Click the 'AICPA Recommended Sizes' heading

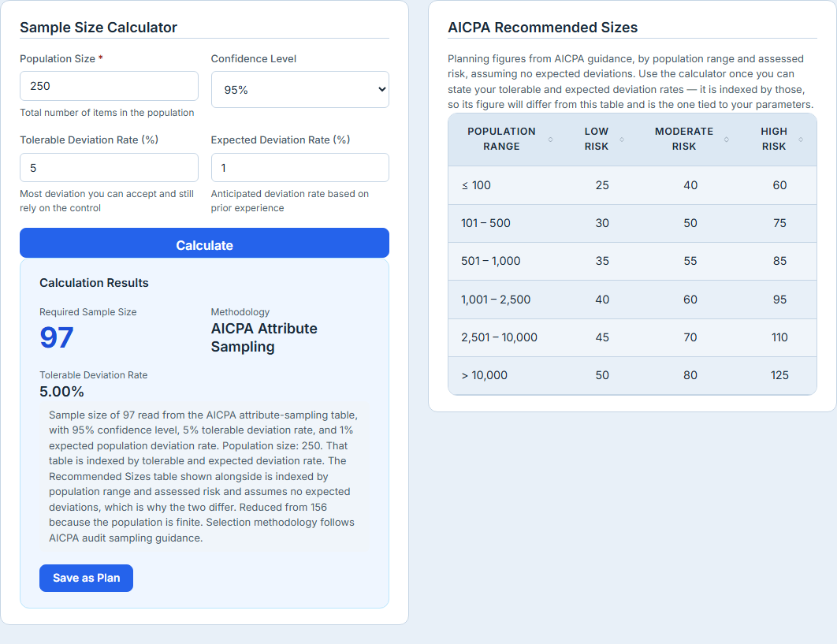click(x=542, y=28)
